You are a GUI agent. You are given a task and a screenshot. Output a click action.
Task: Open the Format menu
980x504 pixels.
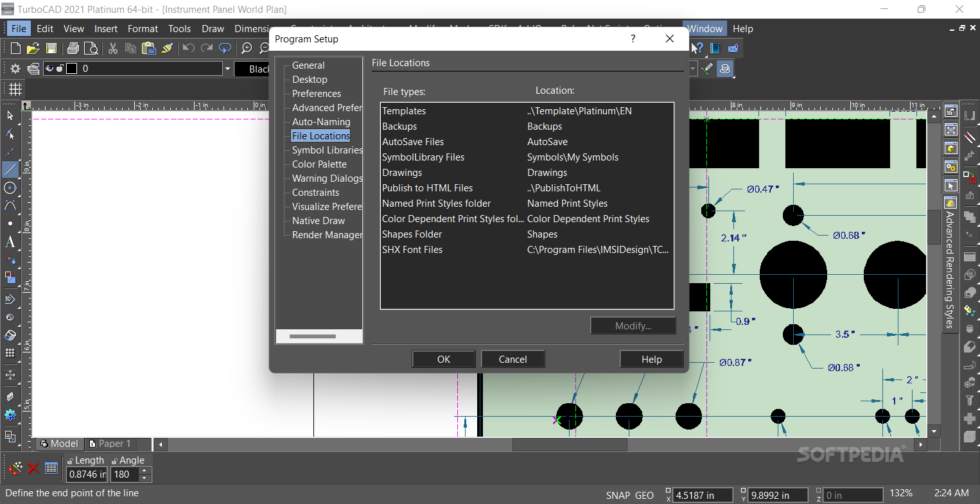(143, 28)
